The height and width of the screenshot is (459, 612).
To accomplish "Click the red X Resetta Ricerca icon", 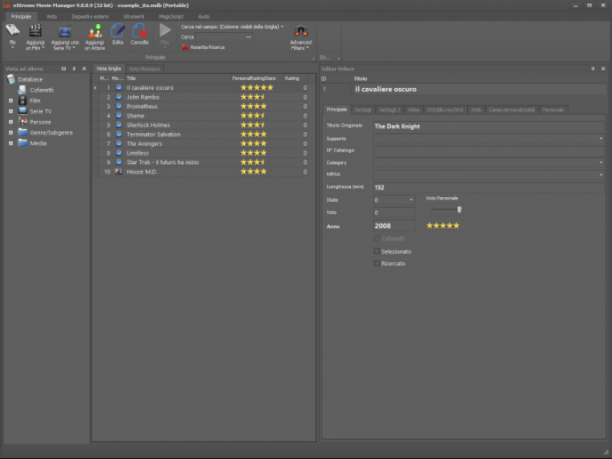I will [185, 47].
